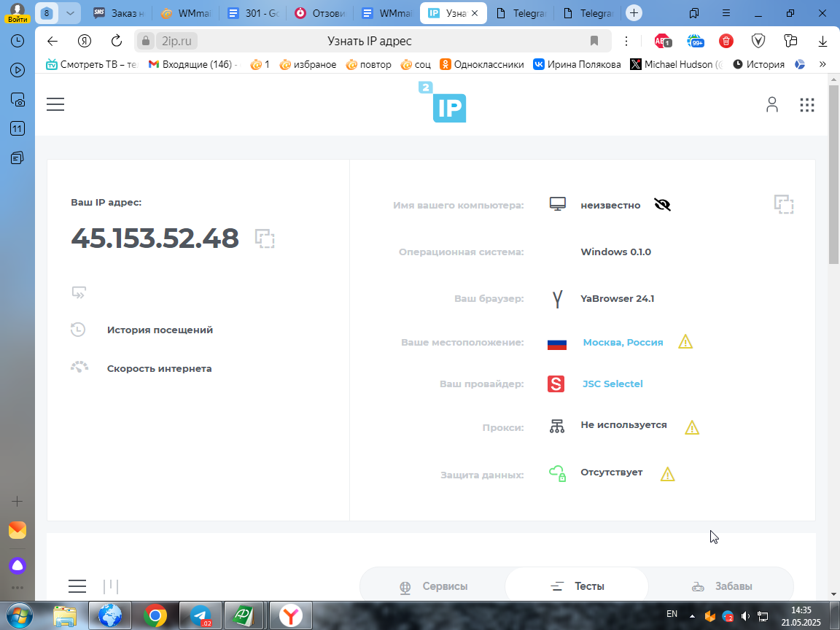Viewport: 840px width, 630px height.
Task: Switch to the 301 - Go document tab
Action: (252, 13)
